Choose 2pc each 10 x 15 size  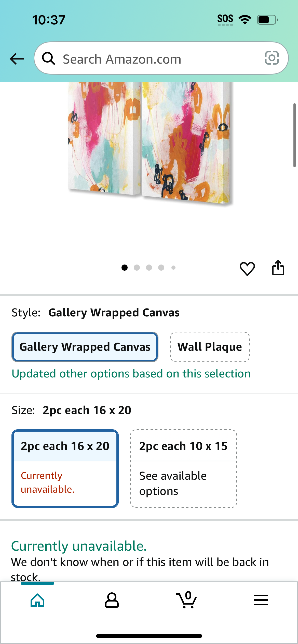[184, 469]
